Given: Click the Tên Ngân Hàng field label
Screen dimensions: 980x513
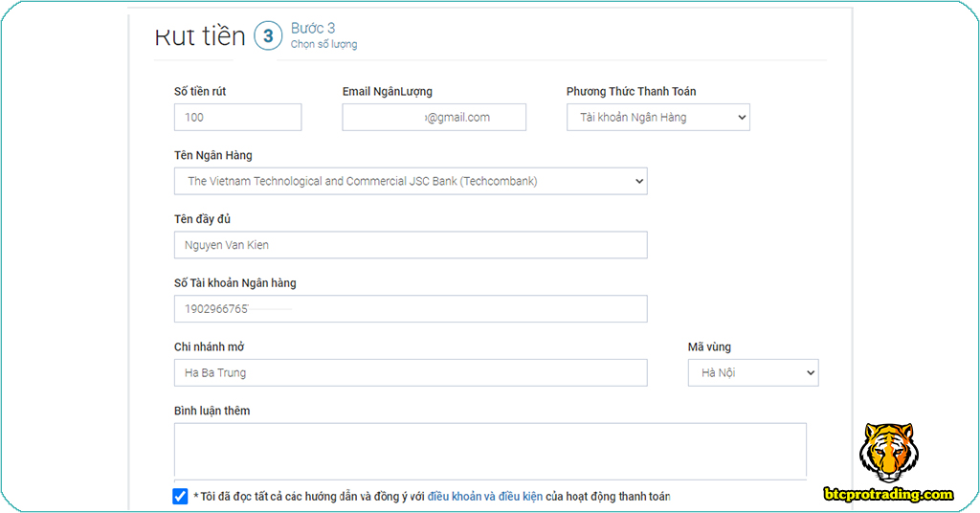Looking at the screenshot, I should [213, 155].
